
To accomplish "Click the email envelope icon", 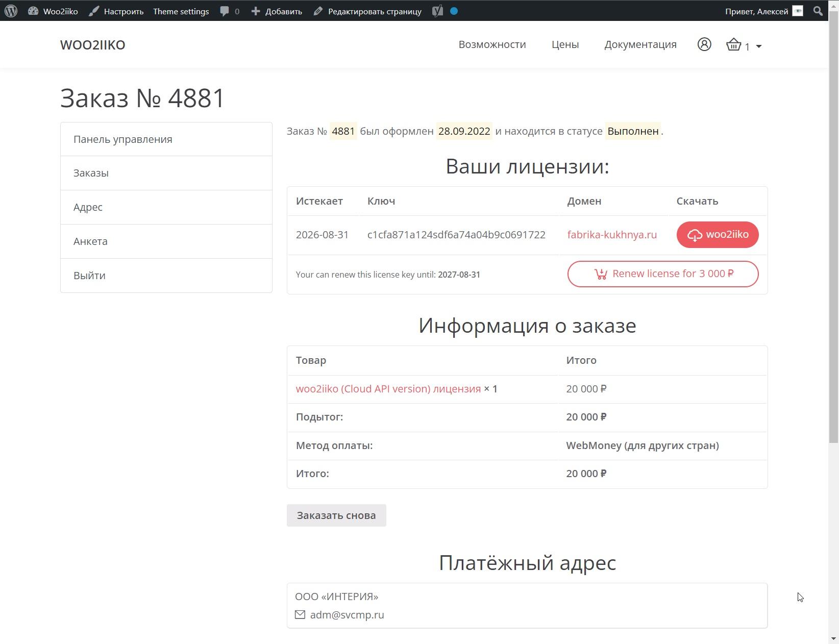I will click(300, 614).
